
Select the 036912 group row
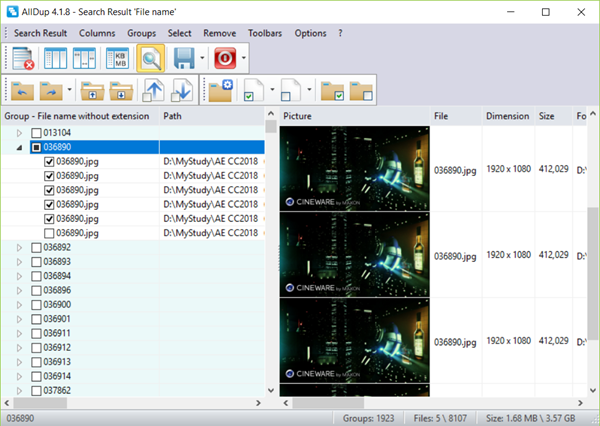pos(133,348)
